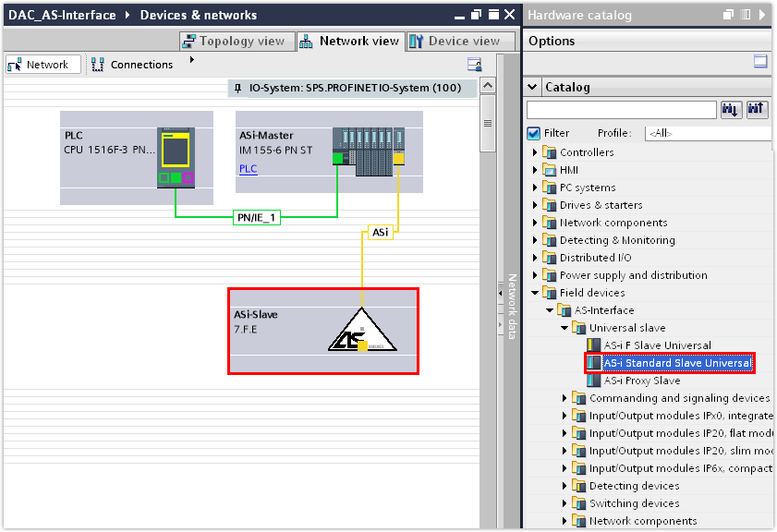
Task: Click the PLC link under ASi-Master
Action: tap(248, 169)
